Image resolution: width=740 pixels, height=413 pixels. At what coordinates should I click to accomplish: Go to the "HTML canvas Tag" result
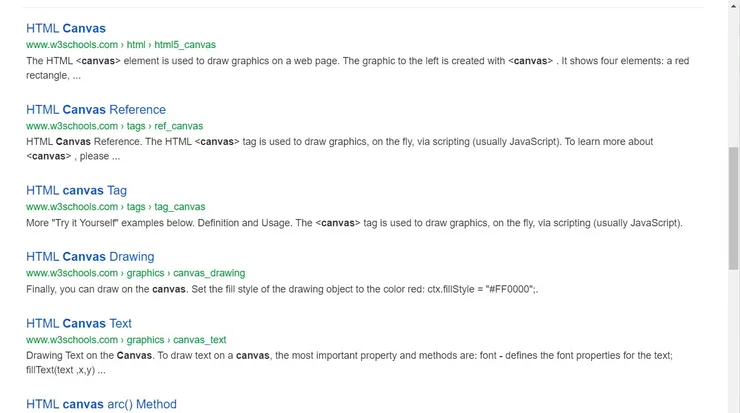tap(76, 190)
